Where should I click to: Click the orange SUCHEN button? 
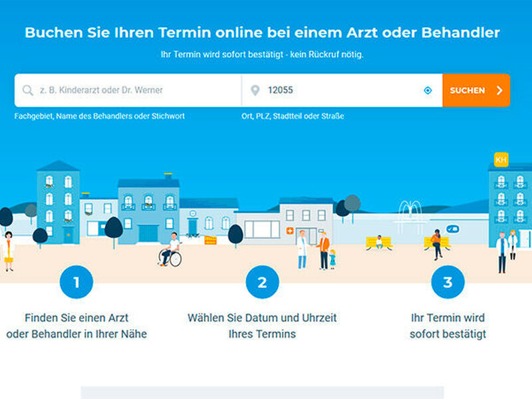tap(476, 90)
